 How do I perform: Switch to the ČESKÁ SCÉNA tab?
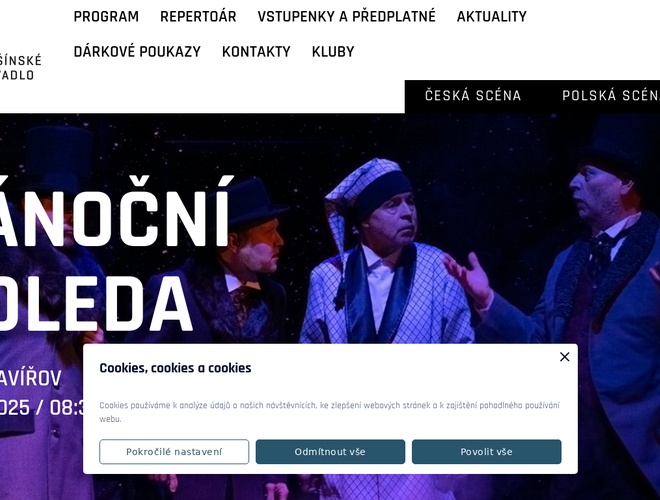[473, 96]
